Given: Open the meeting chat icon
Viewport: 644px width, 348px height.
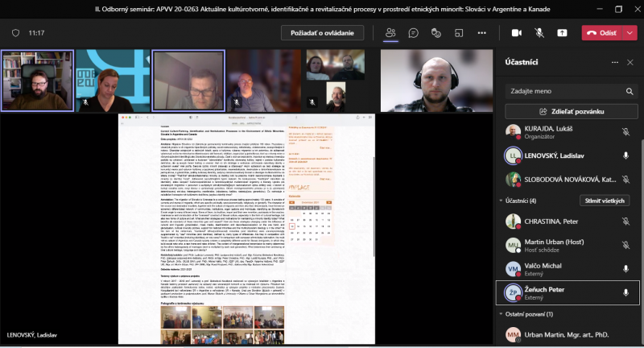Looking at the screenshot, I should [x=413, y=33].
